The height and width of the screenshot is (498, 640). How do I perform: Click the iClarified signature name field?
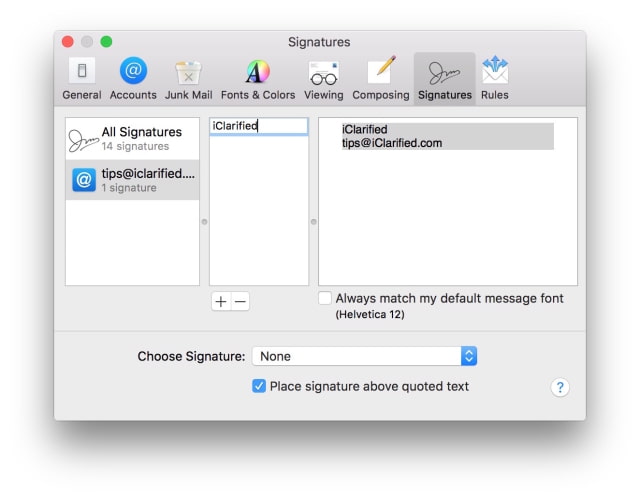coord(259,126)
